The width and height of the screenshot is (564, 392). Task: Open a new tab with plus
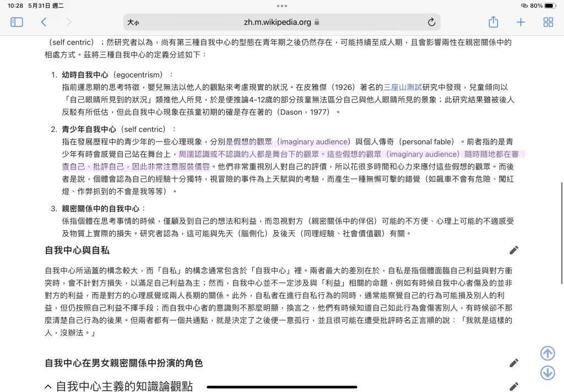coord(520,22)
